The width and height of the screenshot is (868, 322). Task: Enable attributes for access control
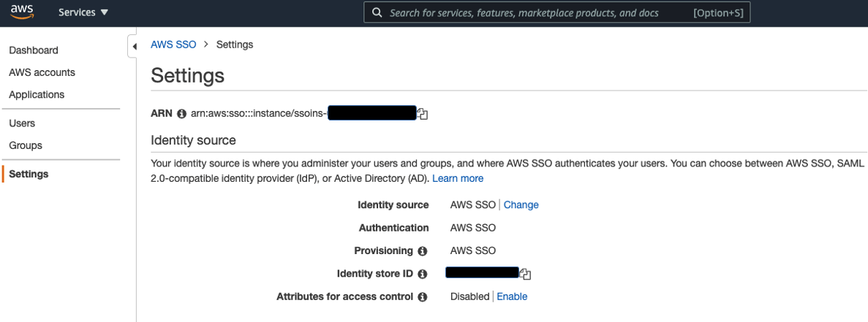(x=512, y=296)
